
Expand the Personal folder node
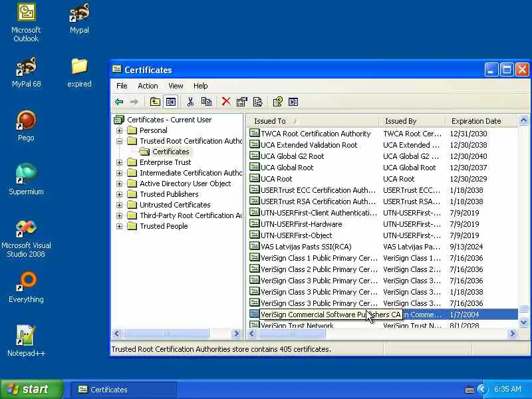click(120, 130)
